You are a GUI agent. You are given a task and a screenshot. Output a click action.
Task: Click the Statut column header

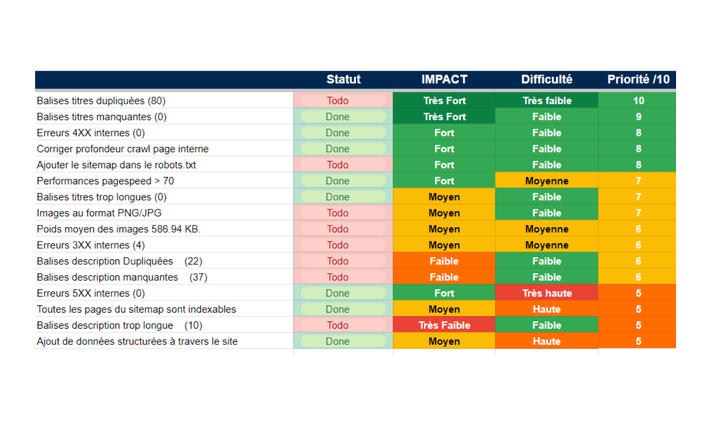pyautogui.click(x=343, y=80)
